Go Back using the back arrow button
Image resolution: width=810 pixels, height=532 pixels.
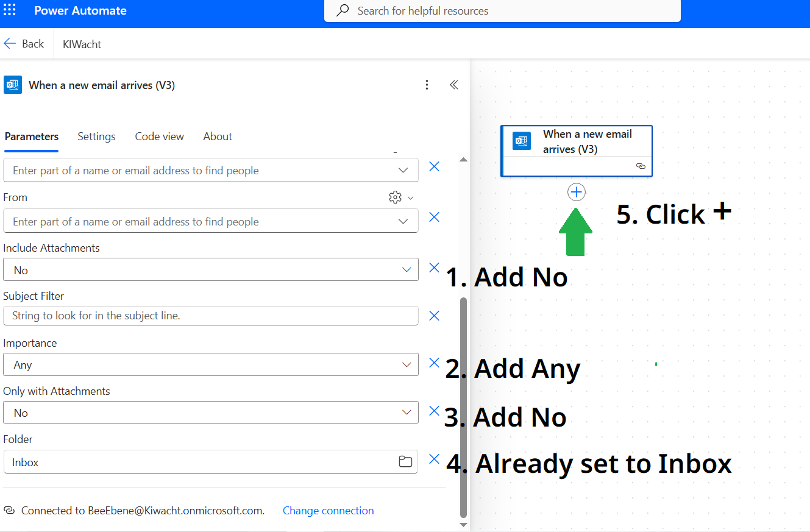click(24, 44)
